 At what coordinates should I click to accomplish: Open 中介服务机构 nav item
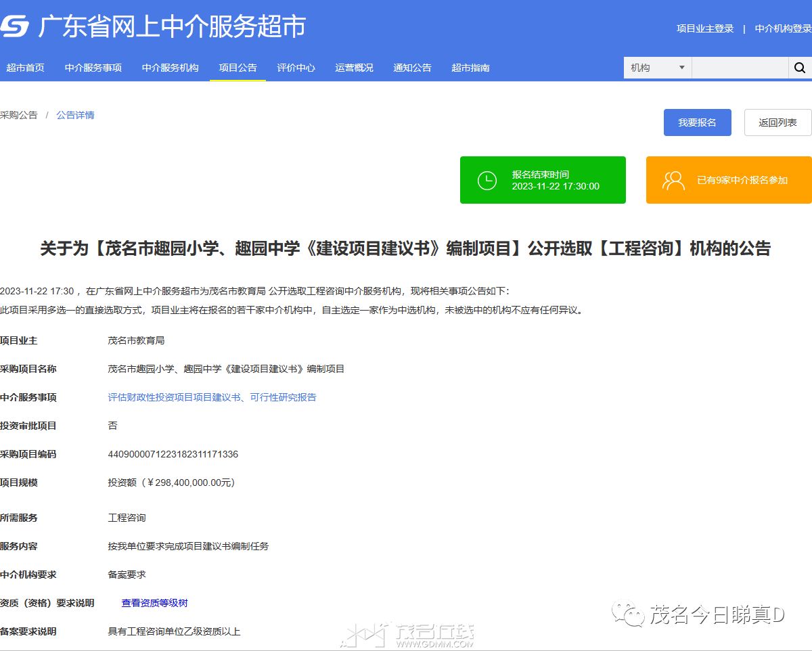click(x=171, y=68)
